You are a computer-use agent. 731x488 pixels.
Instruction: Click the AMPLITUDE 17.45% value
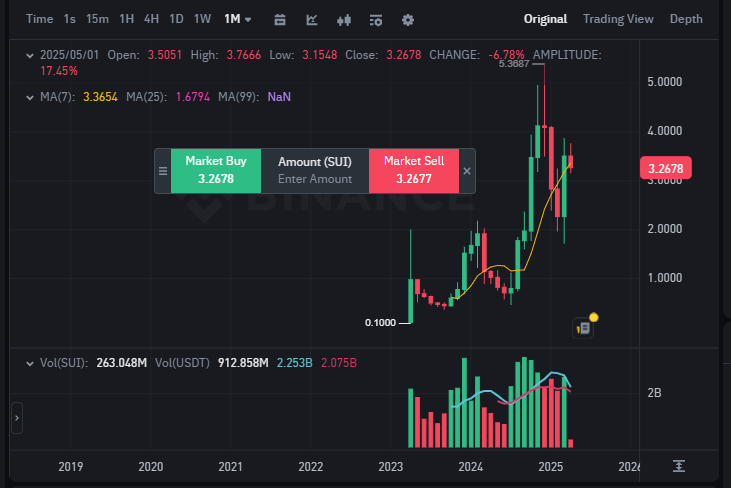[x=59, y=71]
